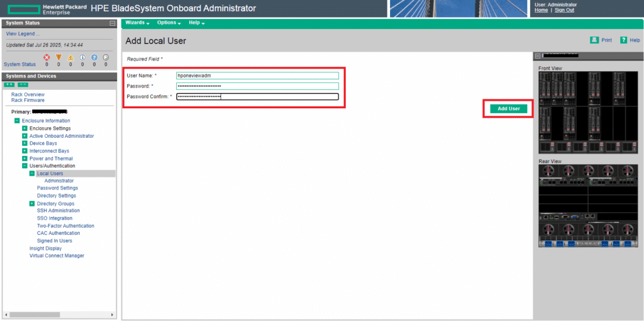
Task: Open SSO Integration tree item
Action: click(55, 218)
